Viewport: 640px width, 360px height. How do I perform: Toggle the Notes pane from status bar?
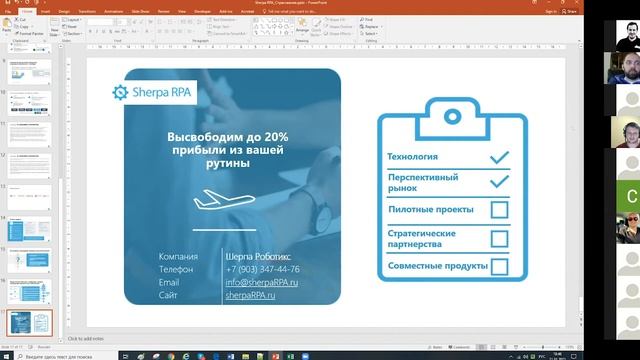coord(435,347)
